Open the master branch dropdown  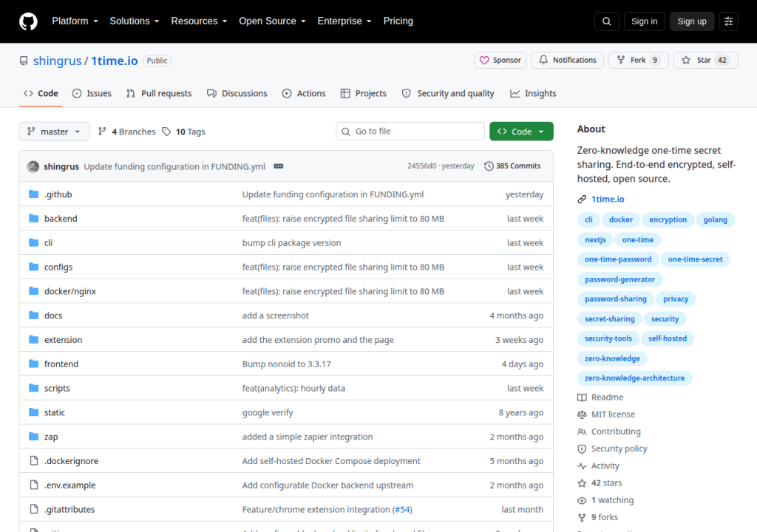(54, 132)
